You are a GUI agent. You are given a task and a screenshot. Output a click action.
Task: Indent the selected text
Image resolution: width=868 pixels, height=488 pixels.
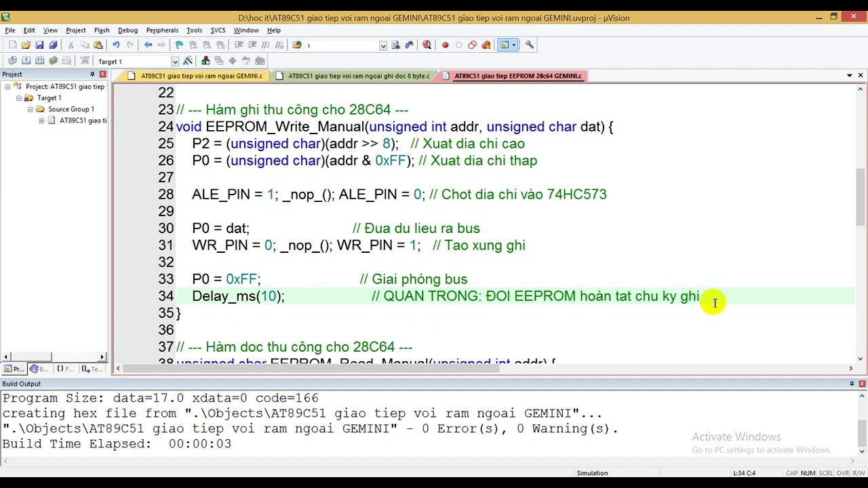pyautogui.click(x=238, y=45)
